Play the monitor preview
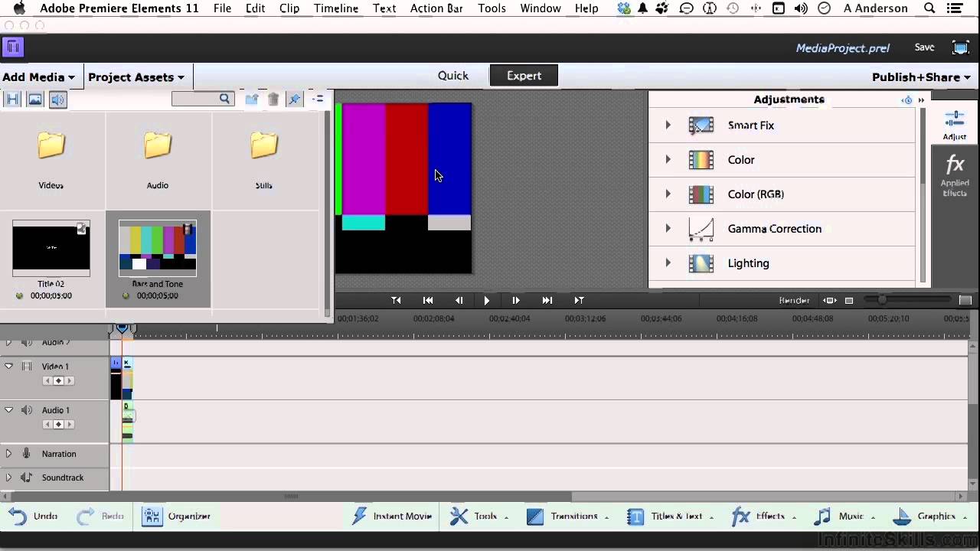Image resolution: width=980 pixels, height=551 pixels. click(x=486, y=300)
